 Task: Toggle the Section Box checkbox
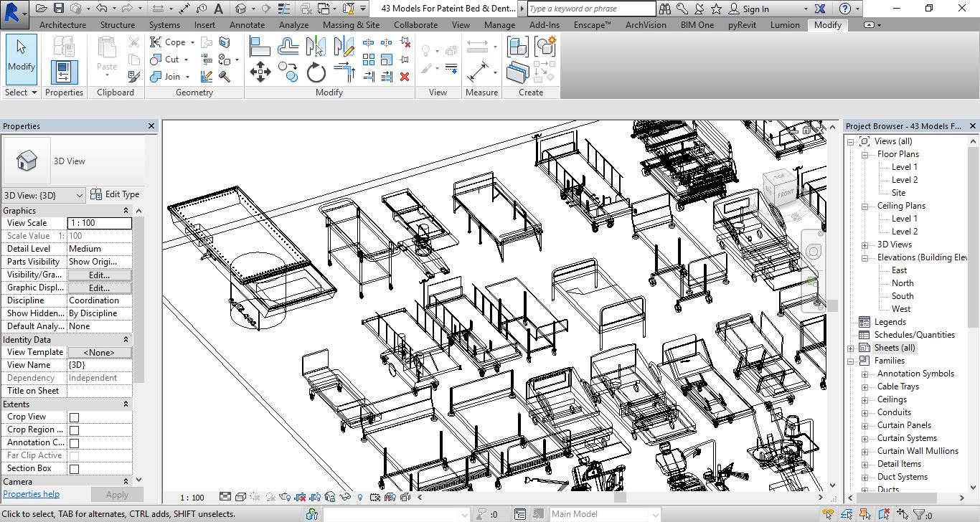point(74,469)
